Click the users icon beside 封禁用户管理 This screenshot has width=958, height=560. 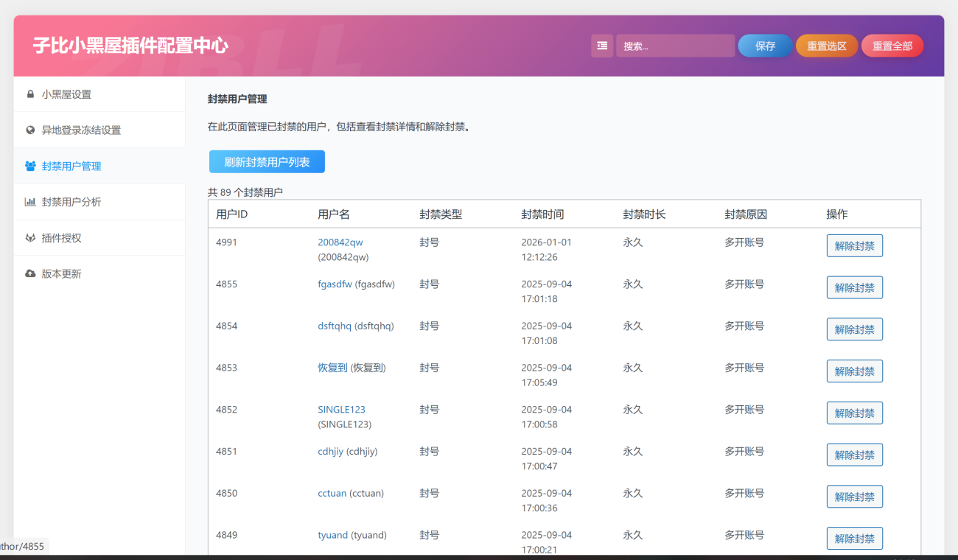pos(30,167)
